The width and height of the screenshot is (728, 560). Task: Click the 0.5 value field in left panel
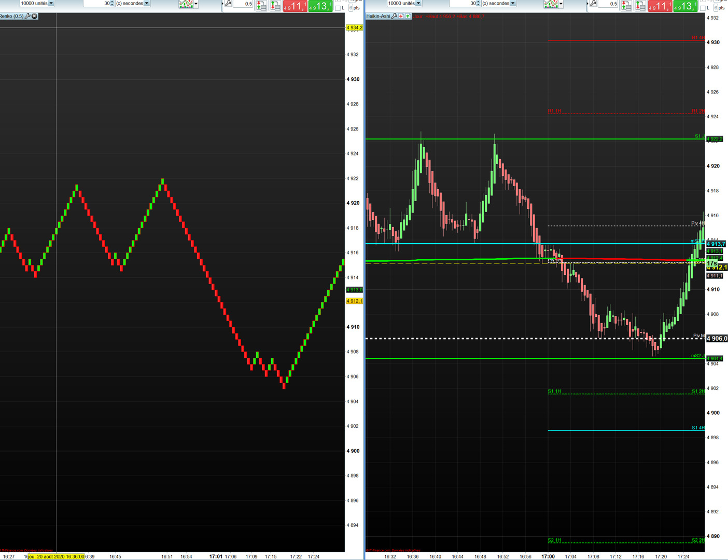coord(243,4)
